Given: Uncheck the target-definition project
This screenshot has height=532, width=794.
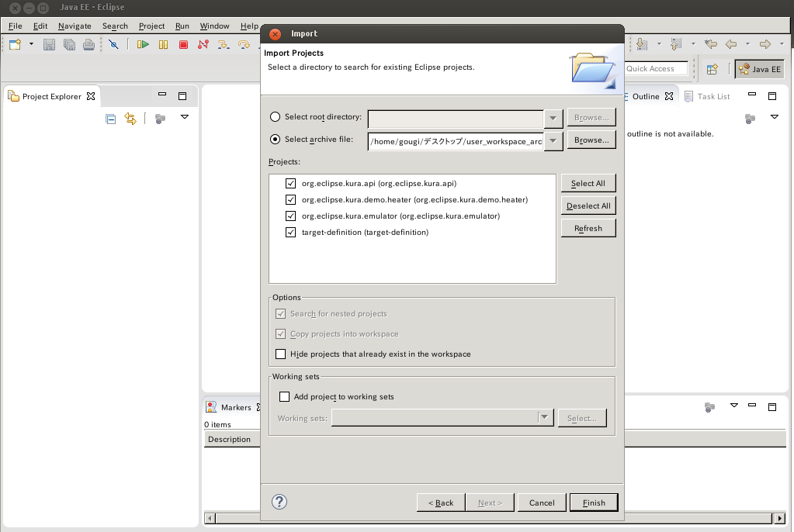Looking at the screenshot, I should point(290,233).
